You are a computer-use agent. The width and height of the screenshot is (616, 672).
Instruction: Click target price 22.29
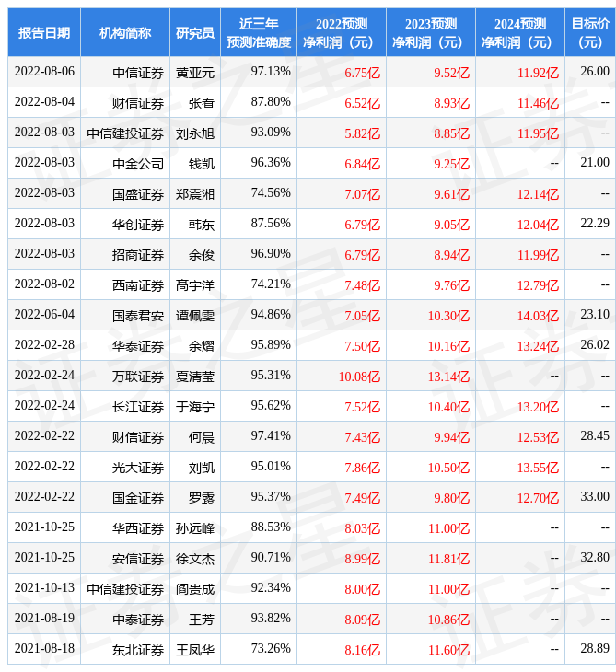595,224
